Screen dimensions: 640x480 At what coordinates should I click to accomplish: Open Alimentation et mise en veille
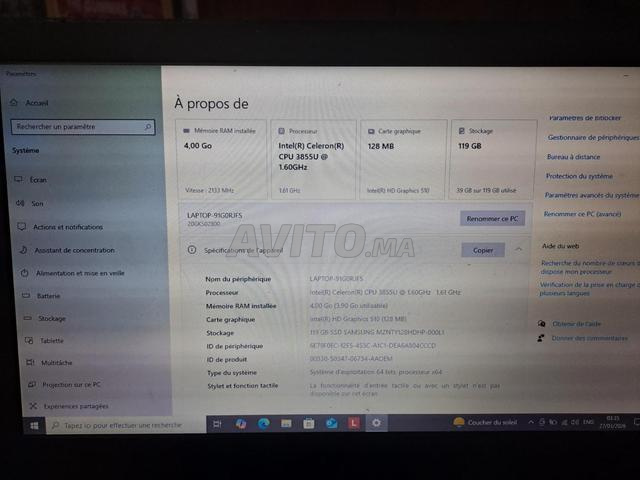tap(79, 272)
